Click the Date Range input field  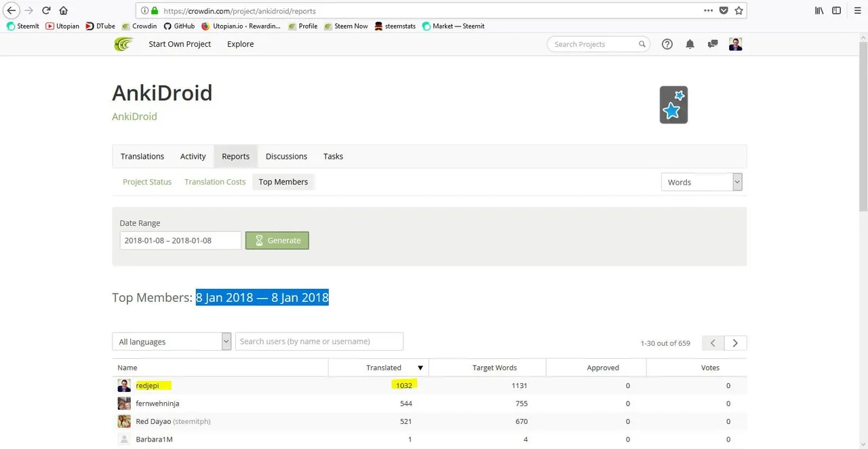pos(180,240)
